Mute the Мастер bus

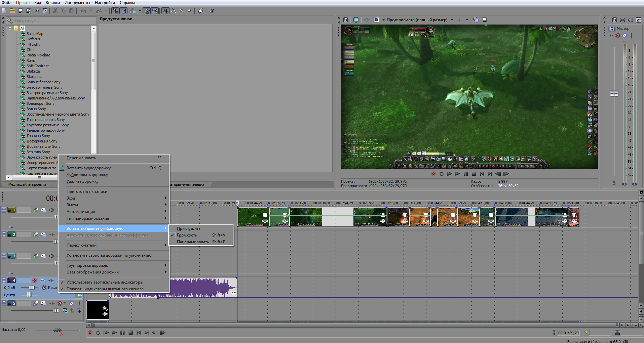point(624,35)
